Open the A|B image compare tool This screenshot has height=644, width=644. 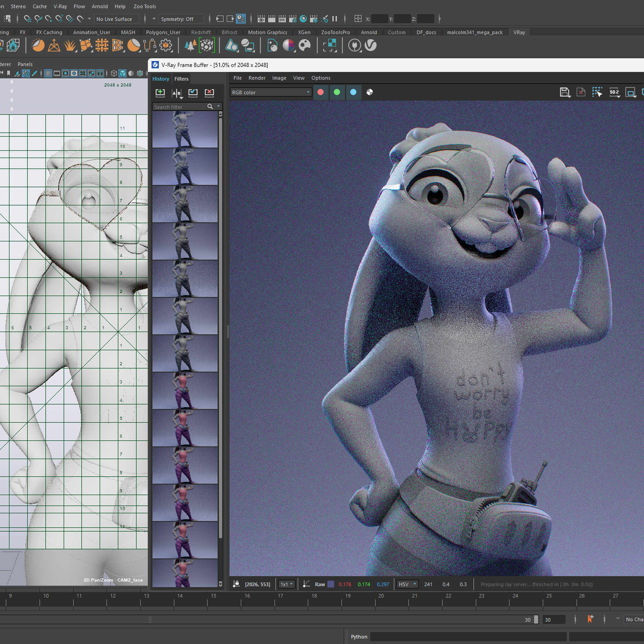[x=177, y=93]
